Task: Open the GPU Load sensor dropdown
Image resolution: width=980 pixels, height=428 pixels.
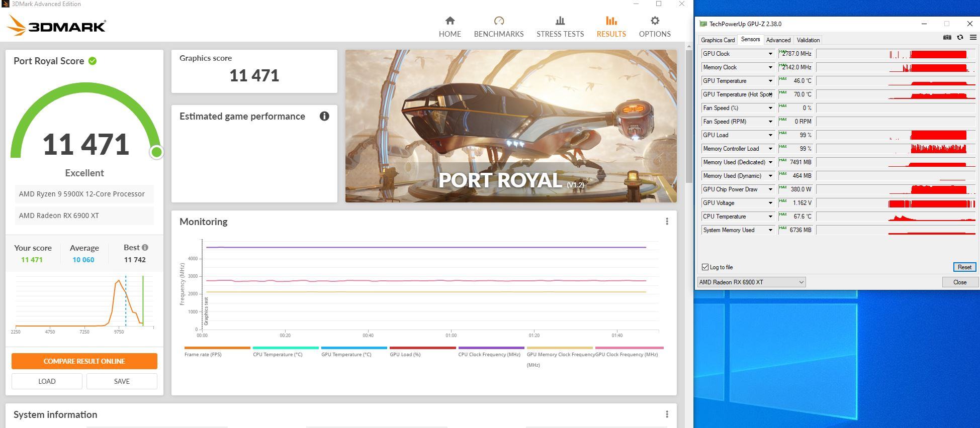Action: [x=770, y=135]
